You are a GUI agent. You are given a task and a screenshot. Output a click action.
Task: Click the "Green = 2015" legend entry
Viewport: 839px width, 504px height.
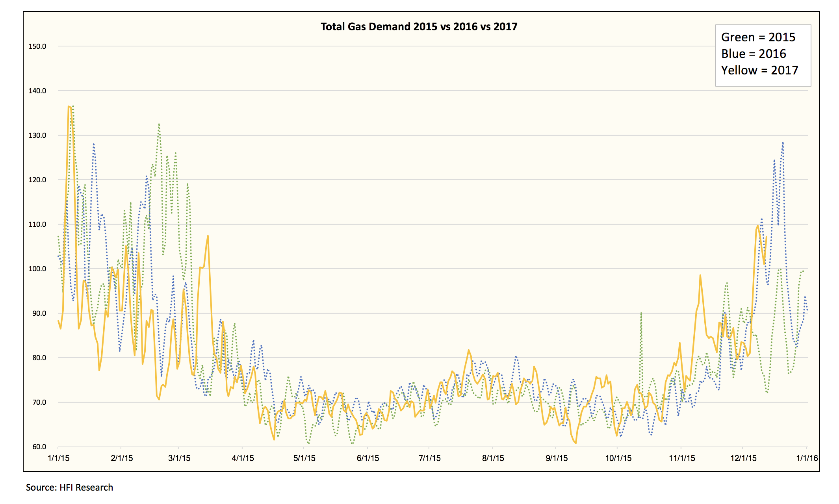[758, 37]
